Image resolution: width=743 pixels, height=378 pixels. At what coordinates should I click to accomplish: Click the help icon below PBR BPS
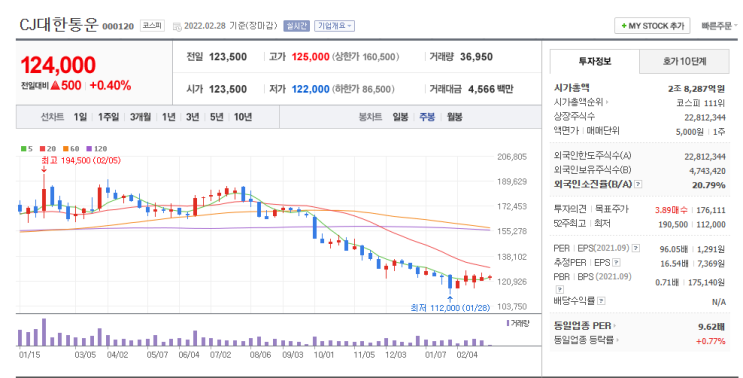(x=560, y=289)
